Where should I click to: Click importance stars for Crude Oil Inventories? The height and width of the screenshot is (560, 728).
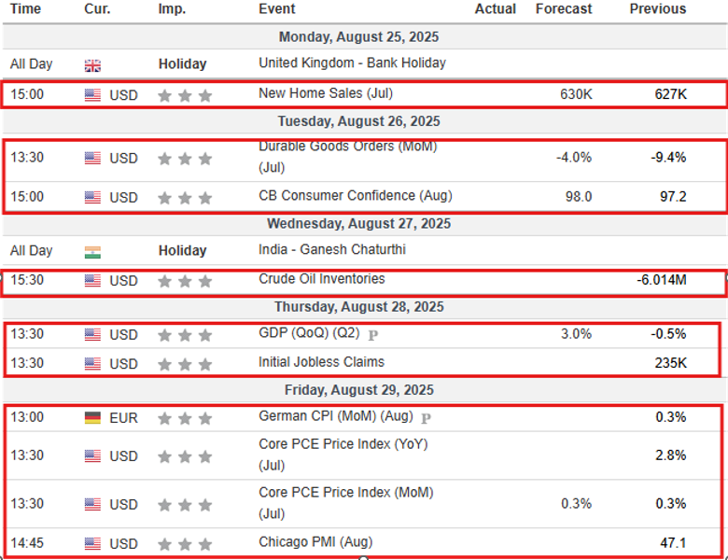point(185,281)
